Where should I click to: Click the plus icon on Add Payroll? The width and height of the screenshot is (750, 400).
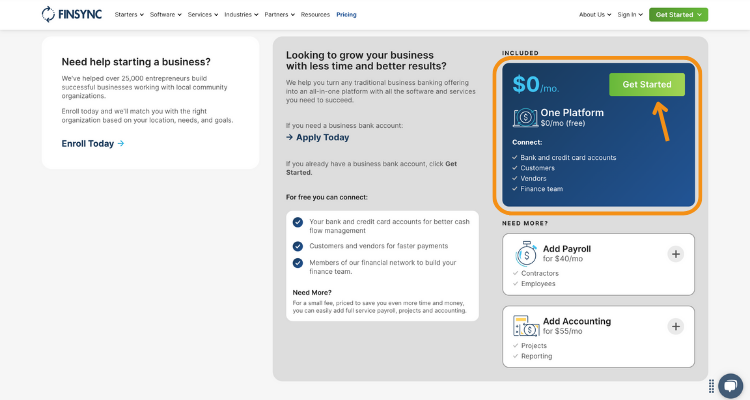tap(675, 254)
